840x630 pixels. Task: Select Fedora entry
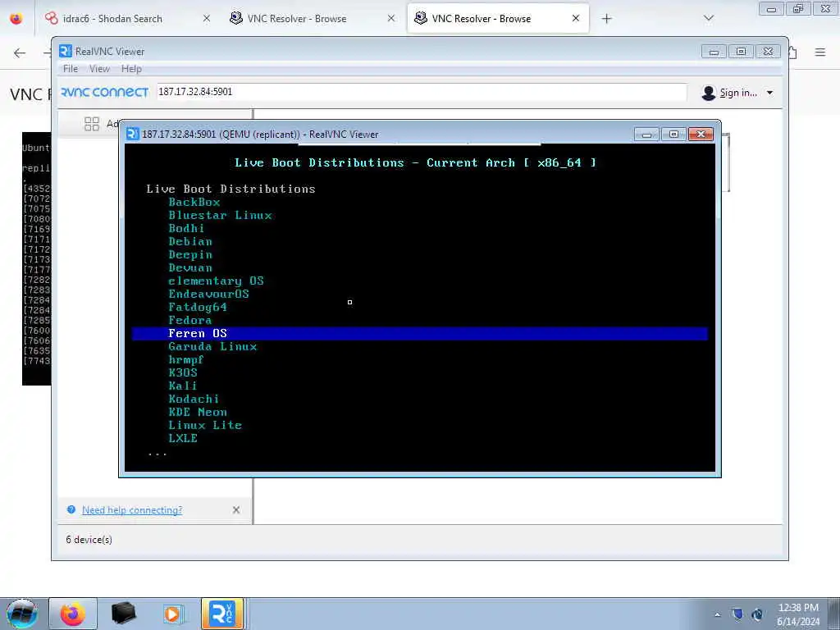tap(190, 320)
